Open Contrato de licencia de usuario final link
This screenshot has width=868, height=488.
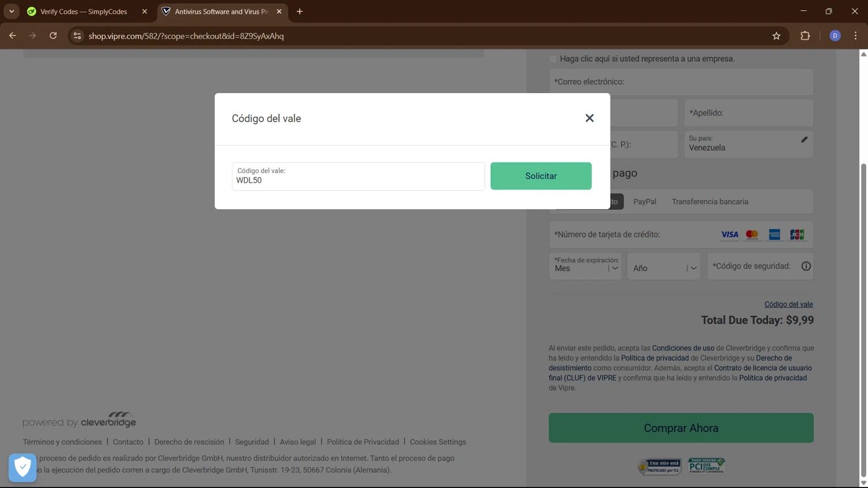point(680,373)
